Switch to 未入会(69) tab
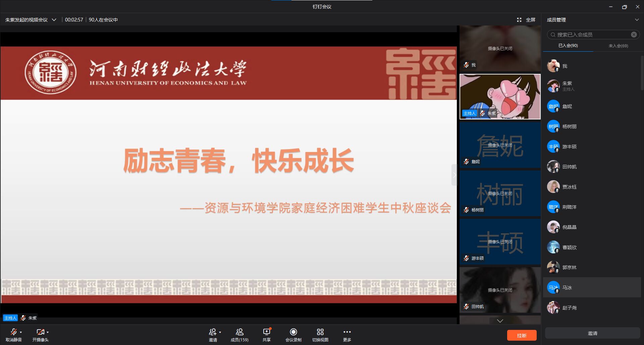 (618, 46)
